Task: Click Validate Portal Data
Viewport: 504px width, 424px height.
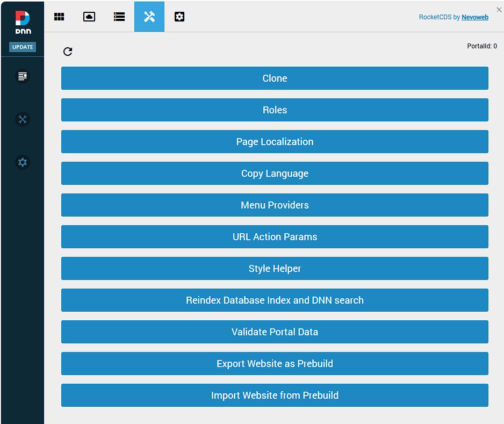Action: pos(275,332)
